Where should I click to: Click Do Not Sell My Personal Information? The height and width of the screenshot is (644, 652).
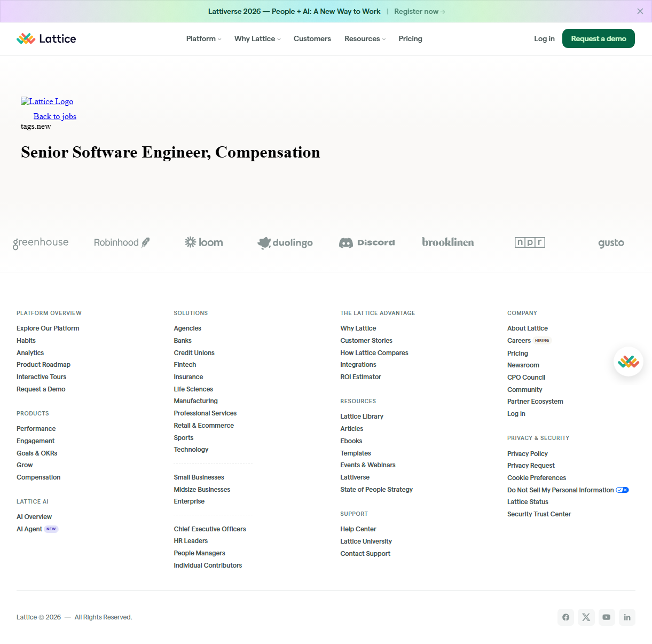[x=560, y=490]
